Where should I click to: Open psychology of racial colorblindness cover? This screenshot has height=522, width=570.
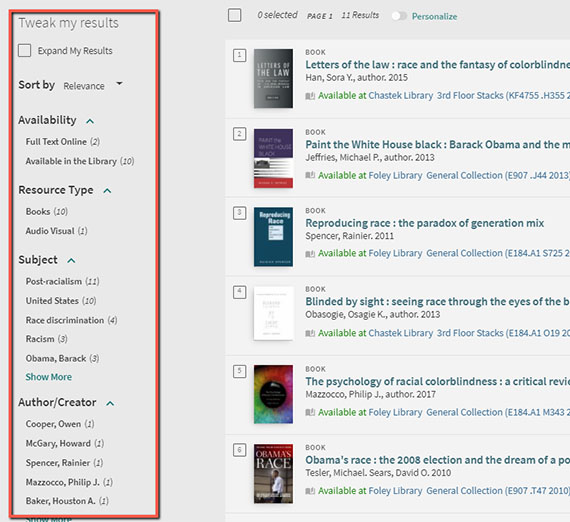[273, 394]
